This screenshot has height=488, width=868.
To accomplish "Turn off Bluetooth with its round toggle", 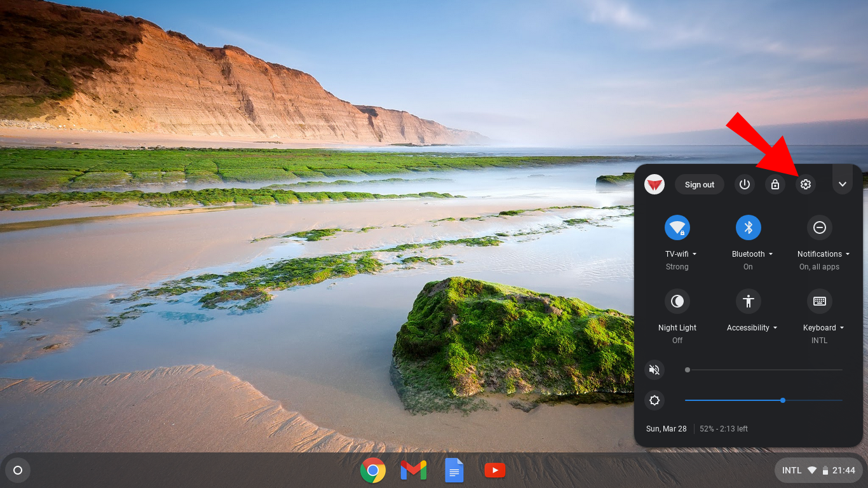I will [x=749, y=227].
